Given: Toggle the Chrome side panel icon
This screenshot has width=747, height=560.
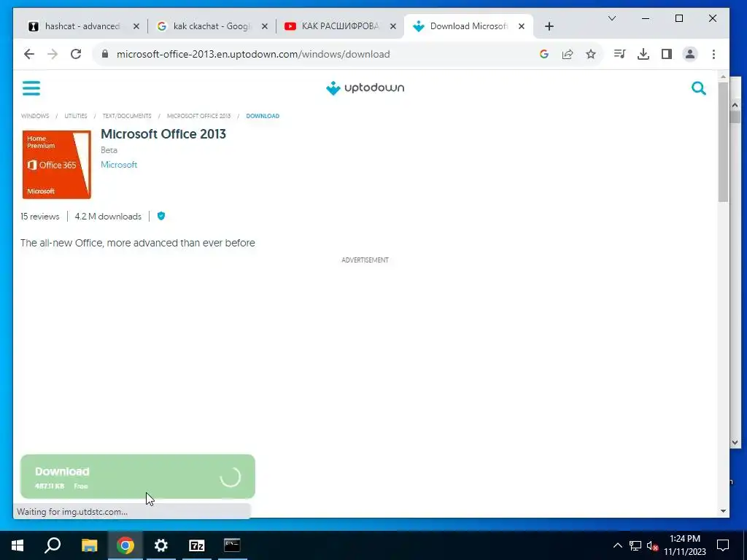Looking at the screenshot, I should tap(667, 54).
